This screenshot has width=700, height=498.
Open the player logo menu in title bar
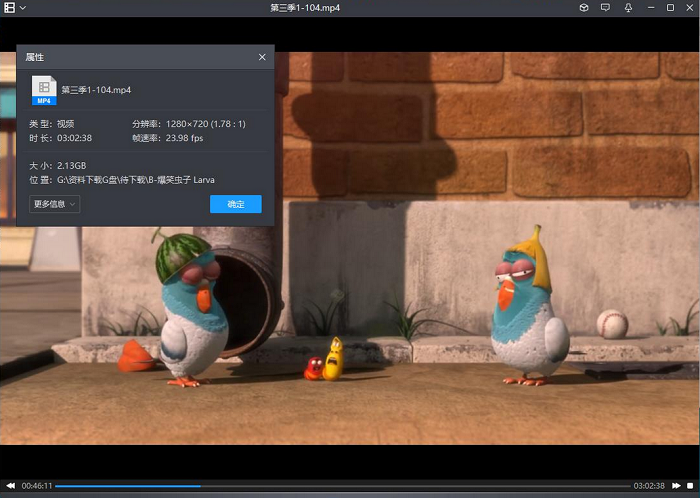(x=9, y=8)
